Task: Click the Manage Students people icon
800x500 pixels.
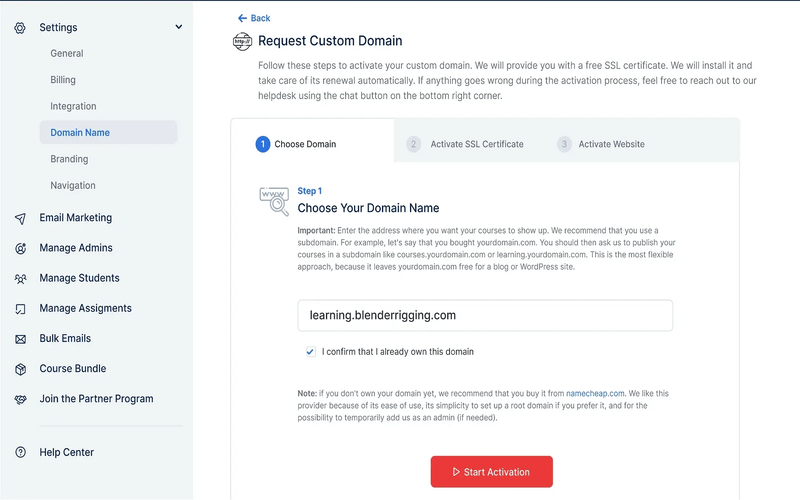Action: 20,278
